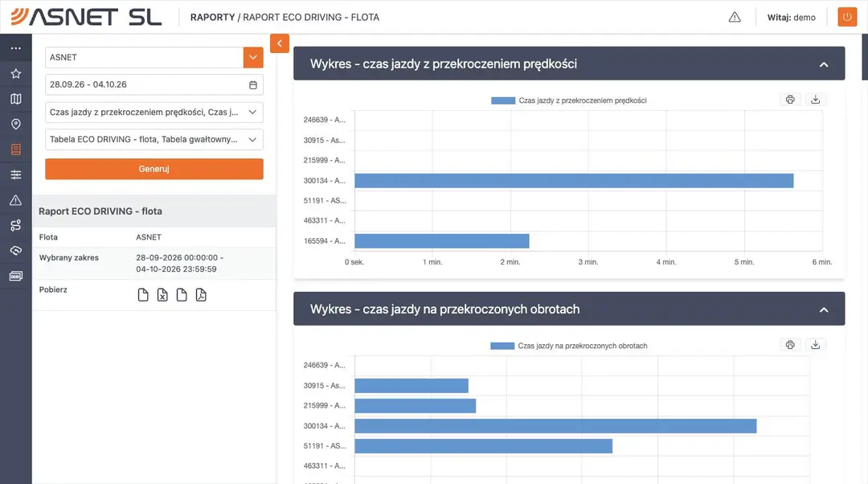Click the 'Witaj: demo' user label
The image size is (868, 484).
click(791, 17)
